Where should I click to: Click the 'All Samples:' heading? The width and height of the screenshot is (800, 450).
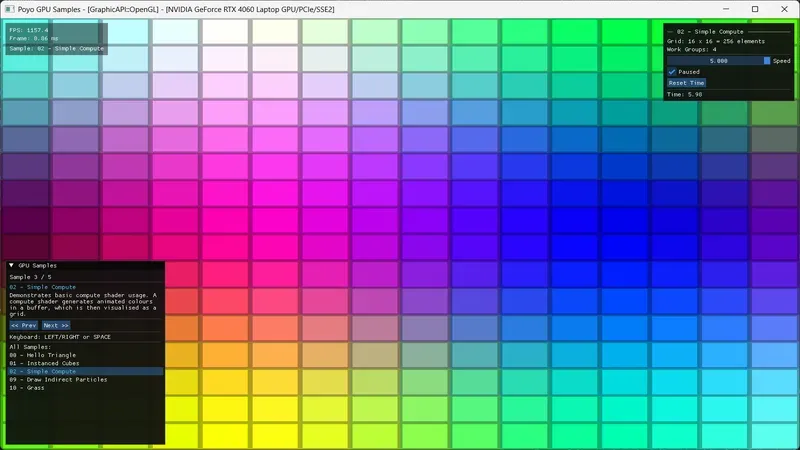(x=30, y=347)
